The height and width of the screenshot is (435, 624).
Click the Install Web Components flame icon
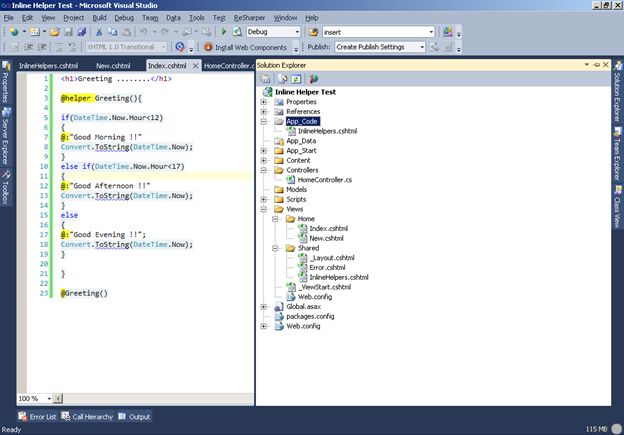208,47
